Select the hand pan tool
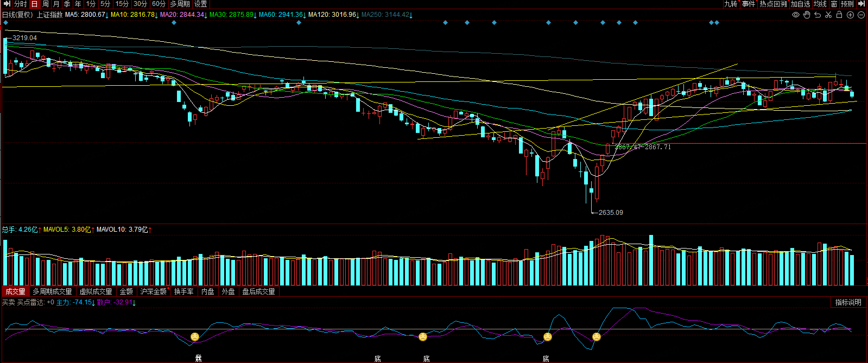 click(807, 15)
